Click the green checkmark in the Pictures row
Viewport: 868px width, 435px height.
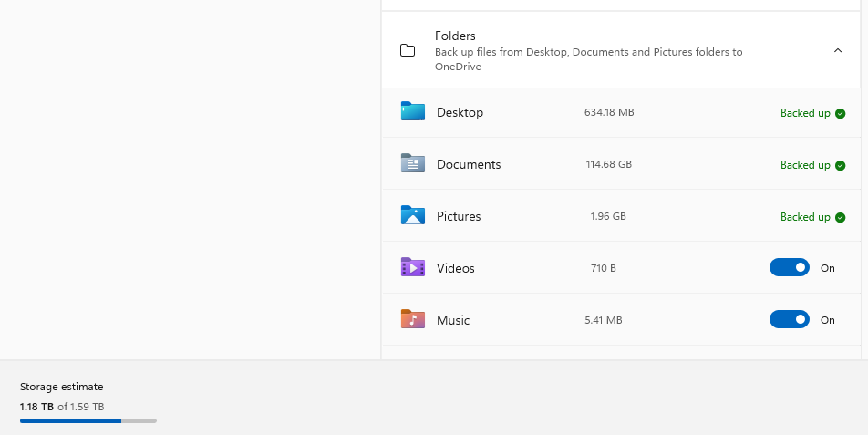coord(841,217)
